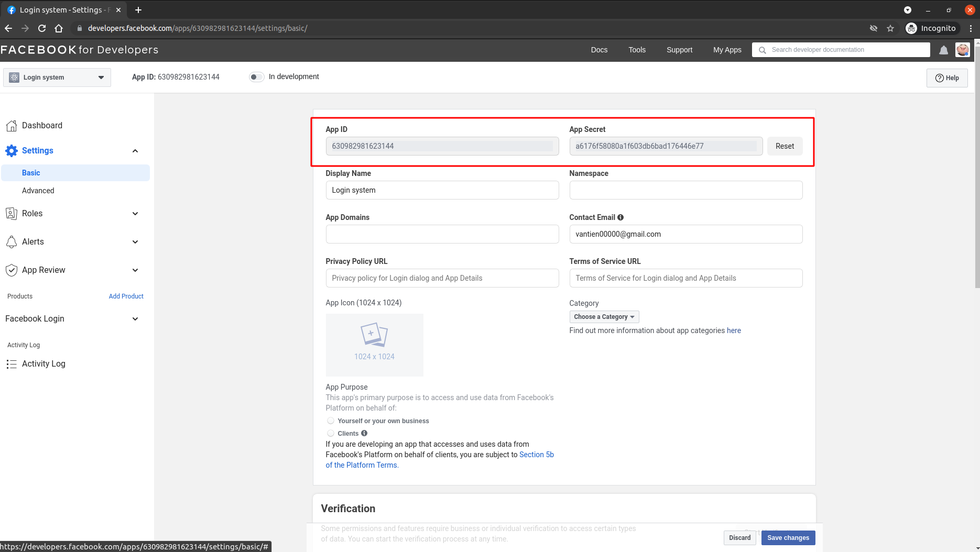The height and width of the screenshot is (552, 980).
Task: Click the Contact Email info icon
Action: pos(620,217)
